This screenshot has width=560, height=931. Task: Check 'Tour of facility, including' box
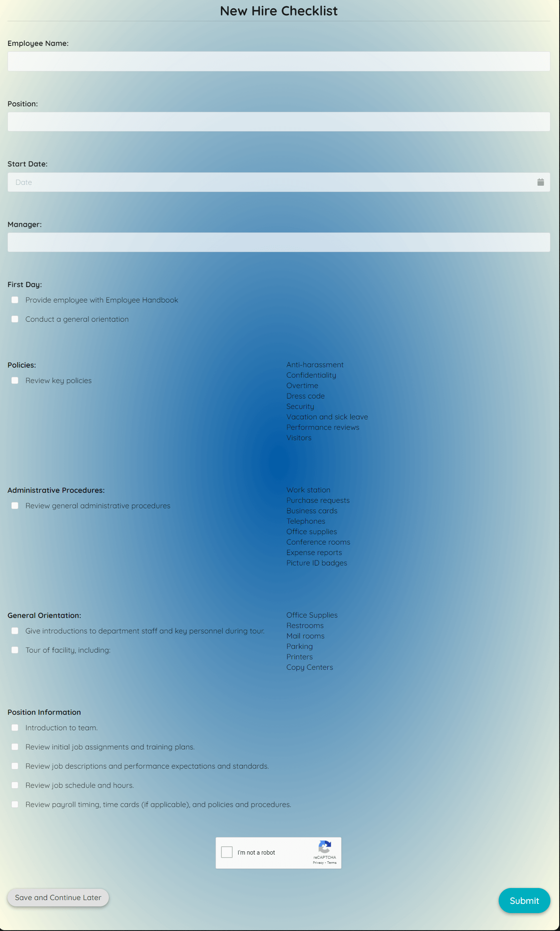[15, 650]
